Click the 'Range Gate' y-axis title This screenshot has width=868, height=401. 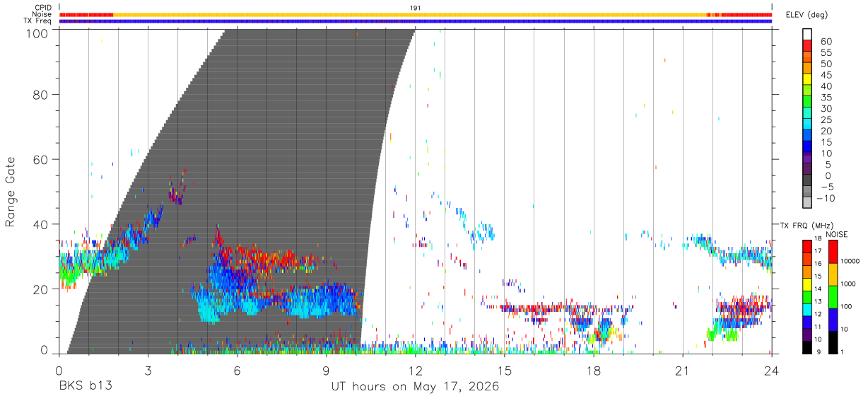11,191
